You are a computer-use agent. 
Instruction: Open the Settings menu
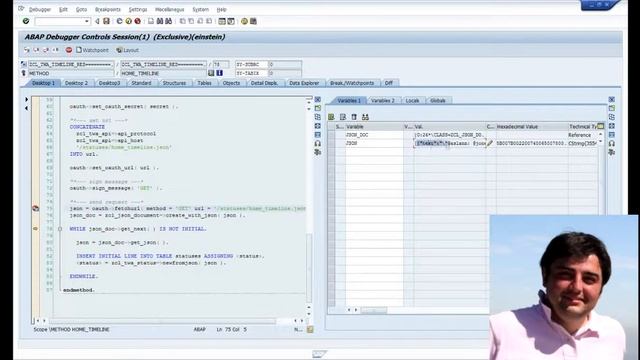tap(138, 9)
